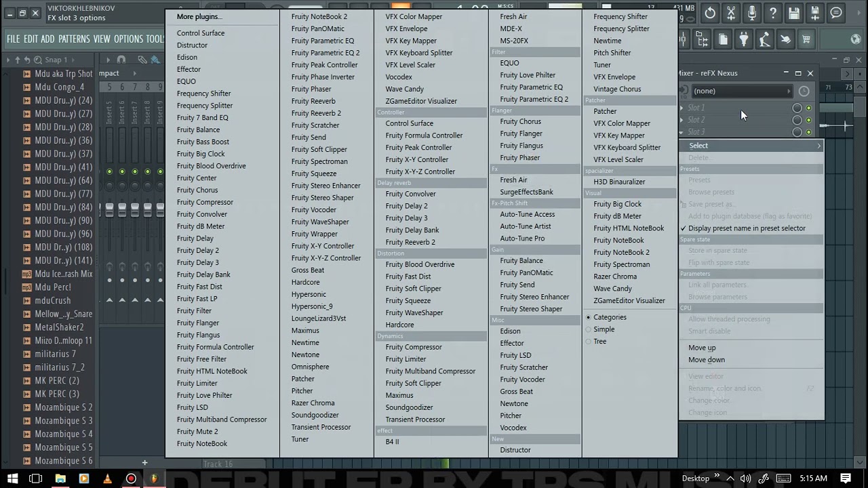The width and height of the screenshot is (868, 488).
Task: Open VLC cone icon on taskbar
Action: [x=107, y=479]
